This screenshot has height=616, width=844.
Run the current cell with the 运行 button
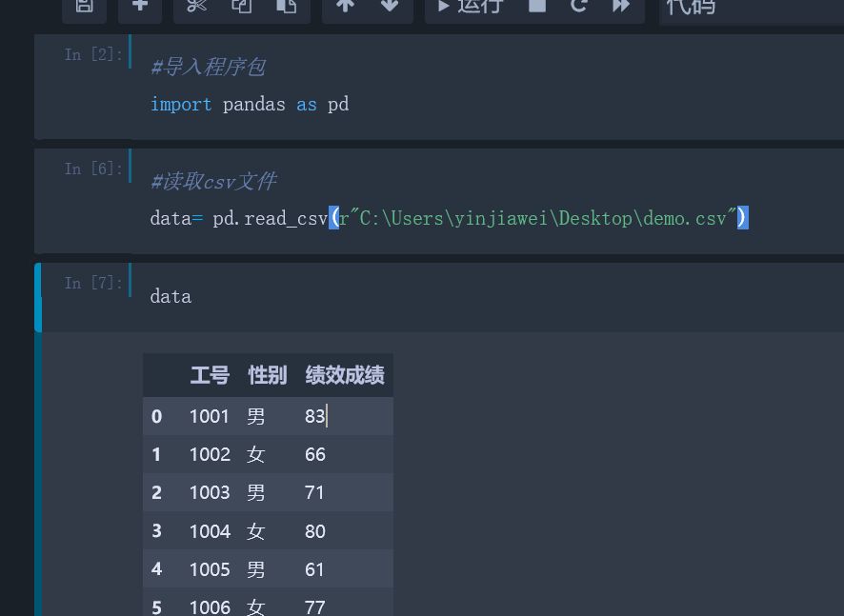(x=465, y=8)
